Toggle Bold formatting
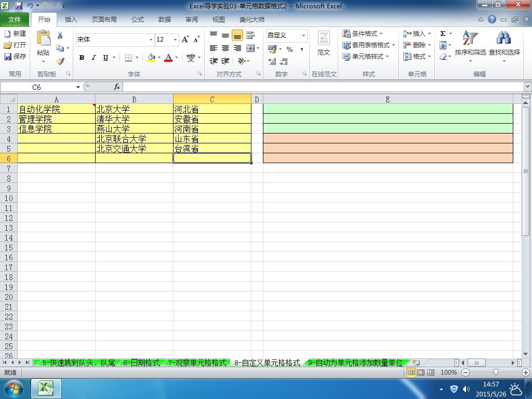Viewport: 532px width, 399px height. (82, 58)
